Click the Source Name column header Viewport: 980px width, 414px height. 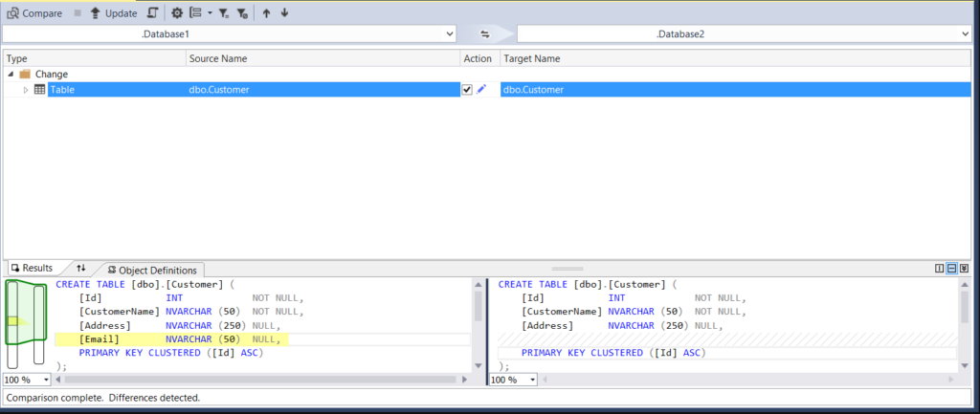point(323,58)
